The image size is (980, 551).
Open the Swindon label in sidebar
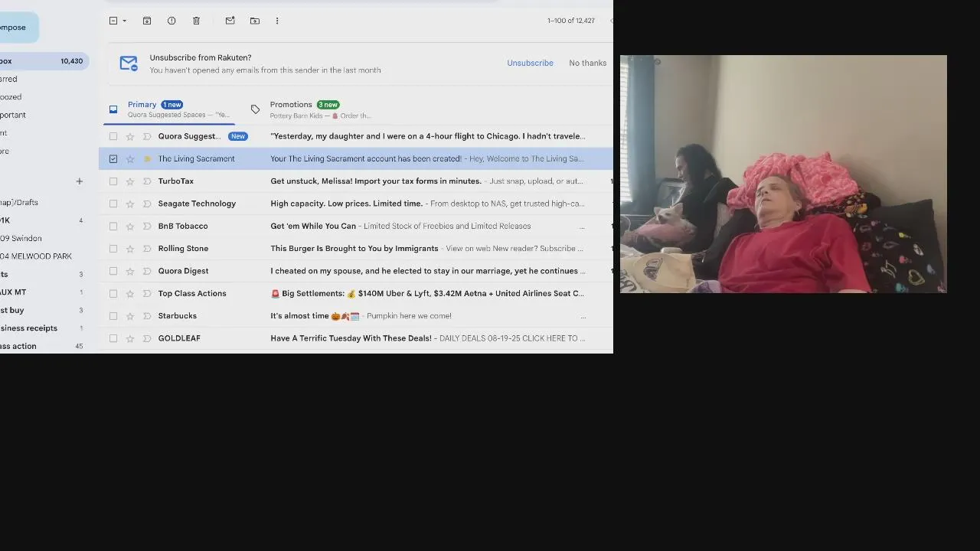(21, 238)
